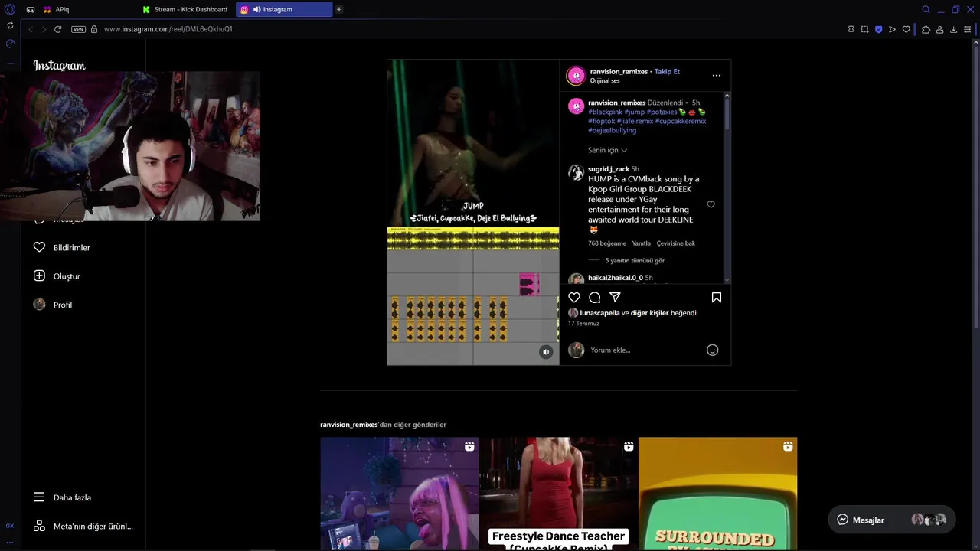Focus the address bar with instagram.com URL
The height and width of the screenshot is (551, 980).
pyautogui.click(x=168, y=29)
